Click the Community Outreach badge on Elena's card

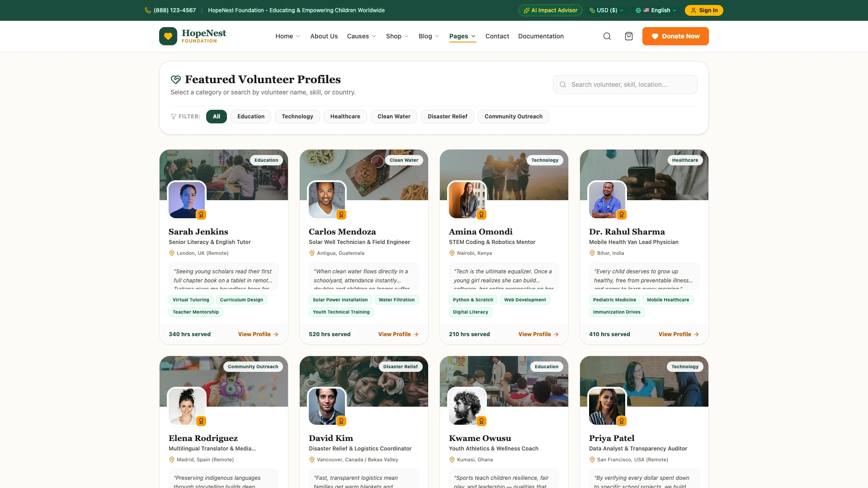click(x=253, y=367)
